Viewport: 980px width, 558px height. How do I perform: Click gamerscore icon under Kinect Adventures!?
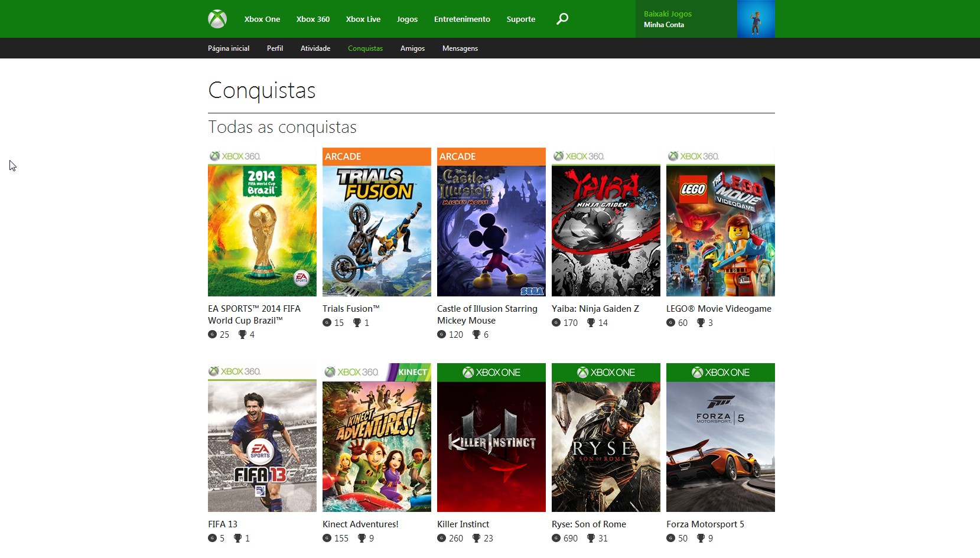(327, 538)
